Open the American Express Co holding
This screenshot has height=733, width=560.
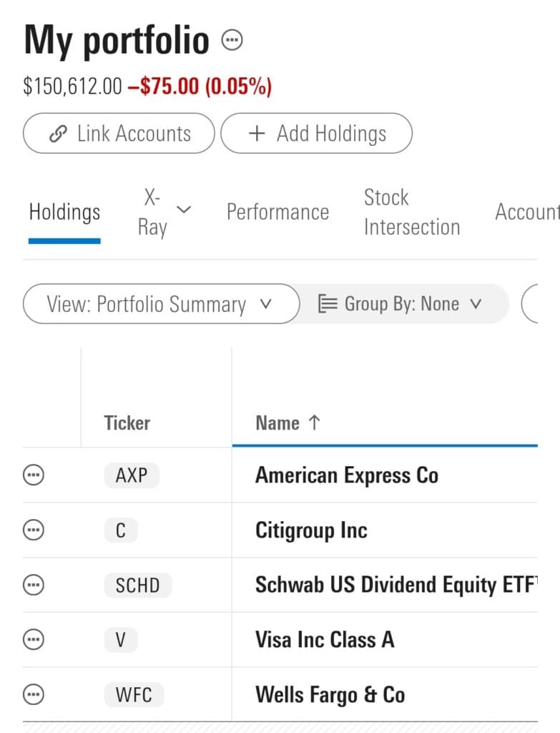347,475
